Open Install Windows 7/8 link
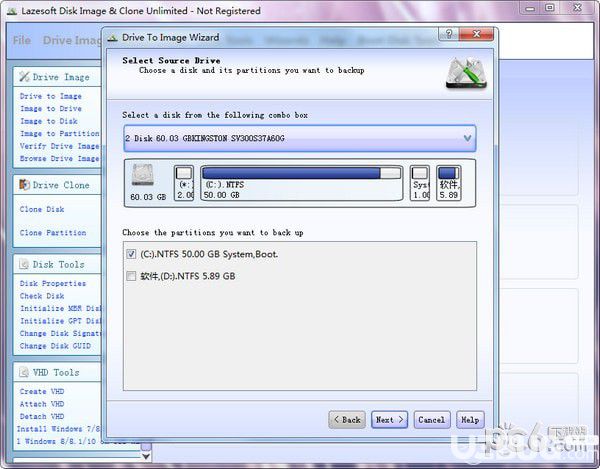The width and height of the screenshot is (600, 469). click(59, 429)
